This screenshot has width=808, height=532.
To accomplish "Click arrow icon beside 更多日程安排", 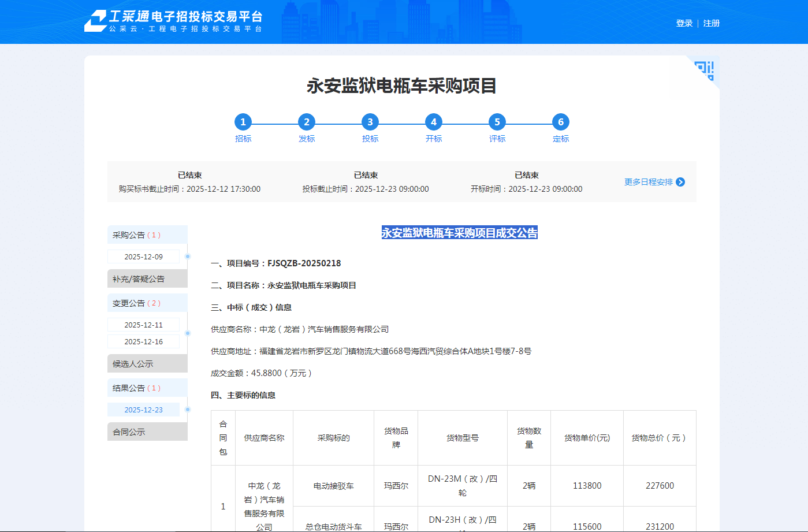I will tap(680, 182).
